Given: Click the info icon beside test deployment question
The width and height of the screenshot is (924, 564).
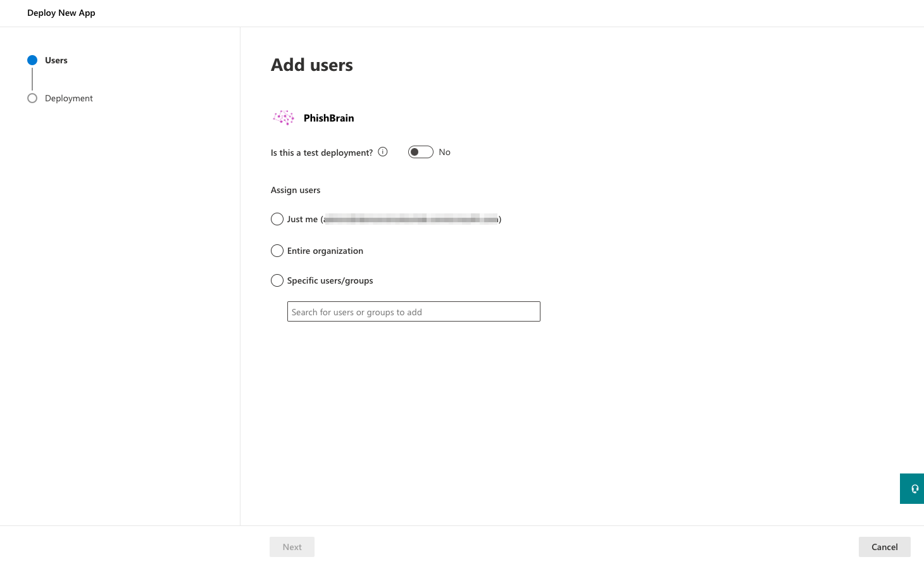Looking at the screenshot, I should (383, 152).
